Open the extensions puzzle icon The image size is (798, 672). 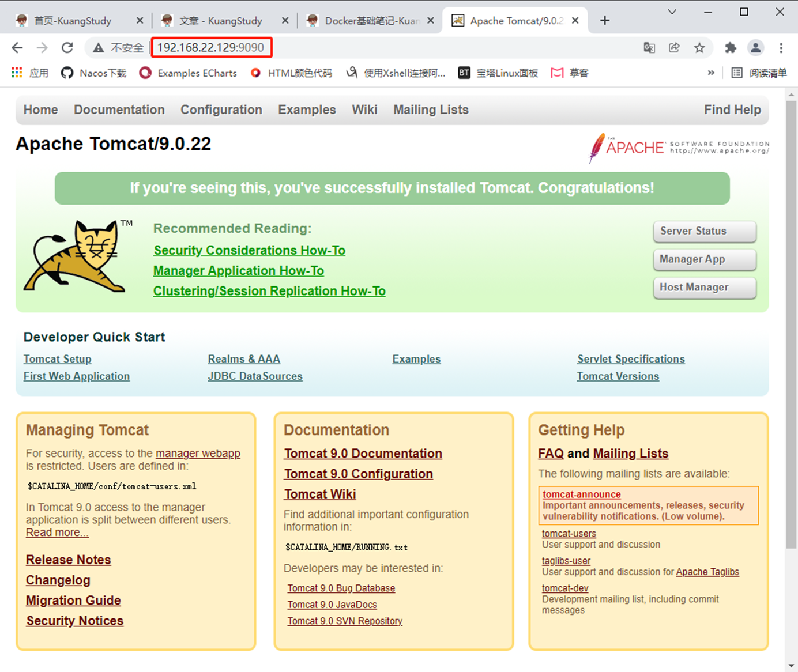[x=731, y=48]
